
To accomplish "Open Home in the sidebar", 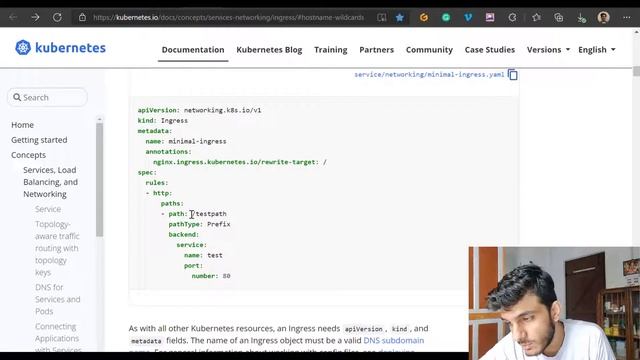I will [22, 125].
